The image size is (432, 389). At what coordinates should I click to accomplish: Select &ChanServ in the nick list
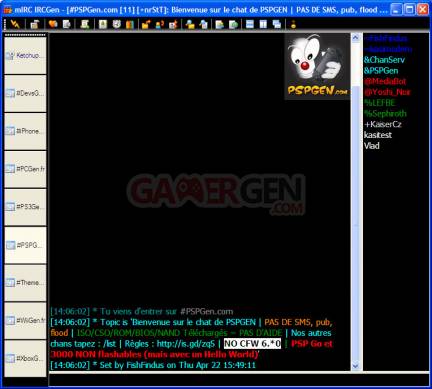(x=384, y=60)
